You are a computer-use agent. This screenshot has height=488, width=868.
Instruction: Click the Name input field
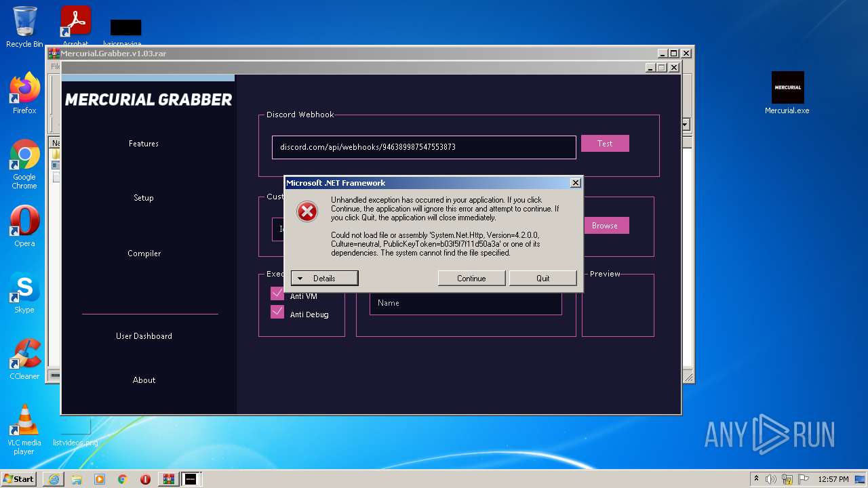point(466,303)
